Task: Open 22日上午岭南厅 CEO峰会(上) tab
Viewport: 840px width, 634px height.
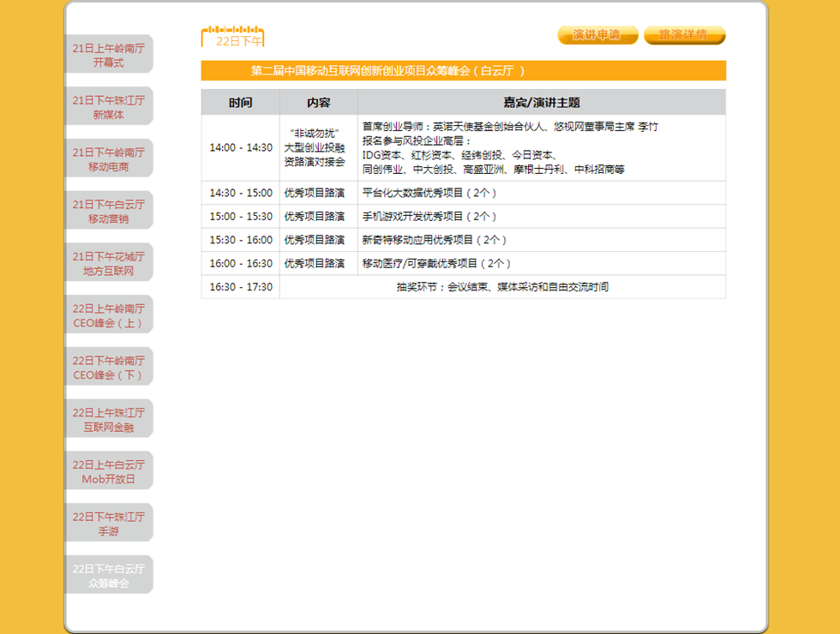Action: 109,315
